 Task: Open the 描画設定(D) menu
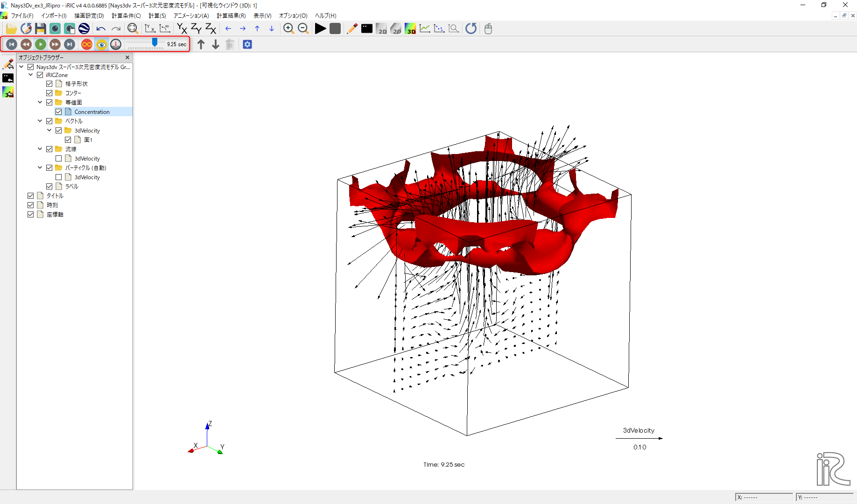pos(89,16)
